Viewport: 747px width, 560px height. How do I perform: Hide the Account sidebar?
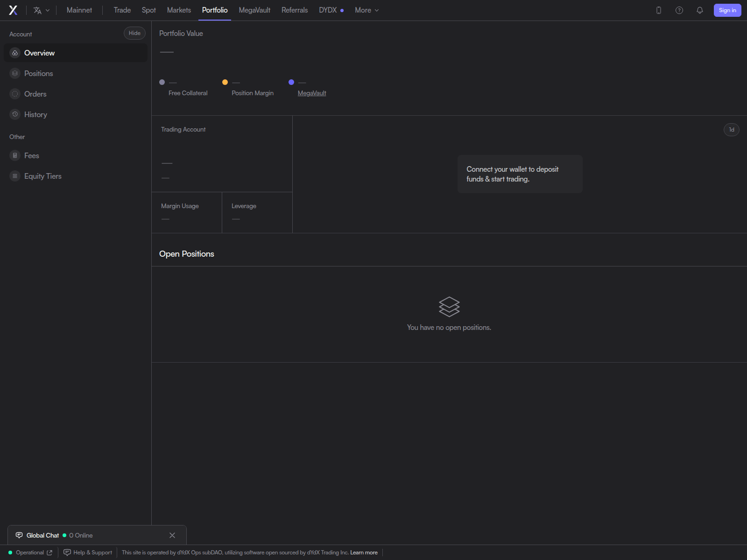(134, 33)
